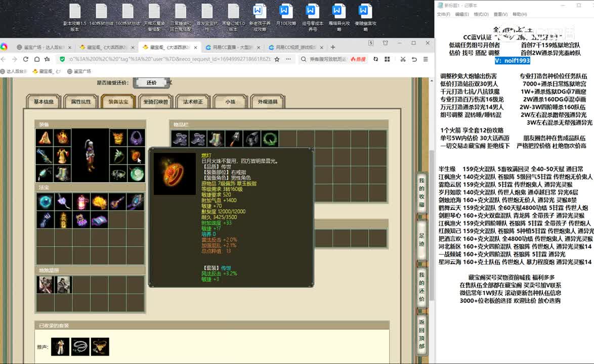Bookmark this page with the star icon

[277, 59]
